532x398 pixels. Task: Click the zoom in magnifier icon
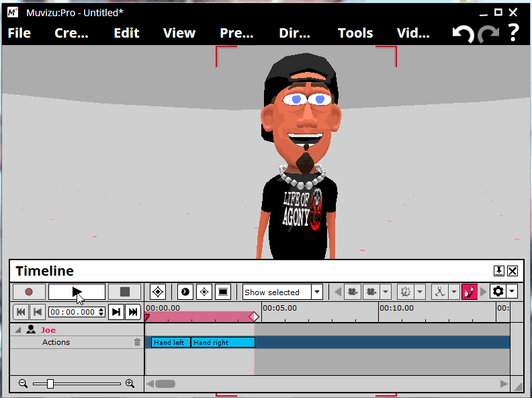[130, 383]
